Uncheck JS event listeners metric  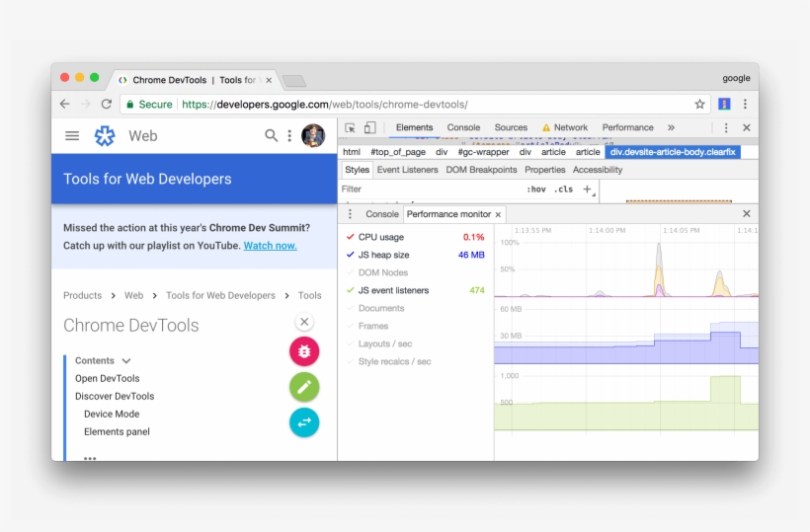350,290
